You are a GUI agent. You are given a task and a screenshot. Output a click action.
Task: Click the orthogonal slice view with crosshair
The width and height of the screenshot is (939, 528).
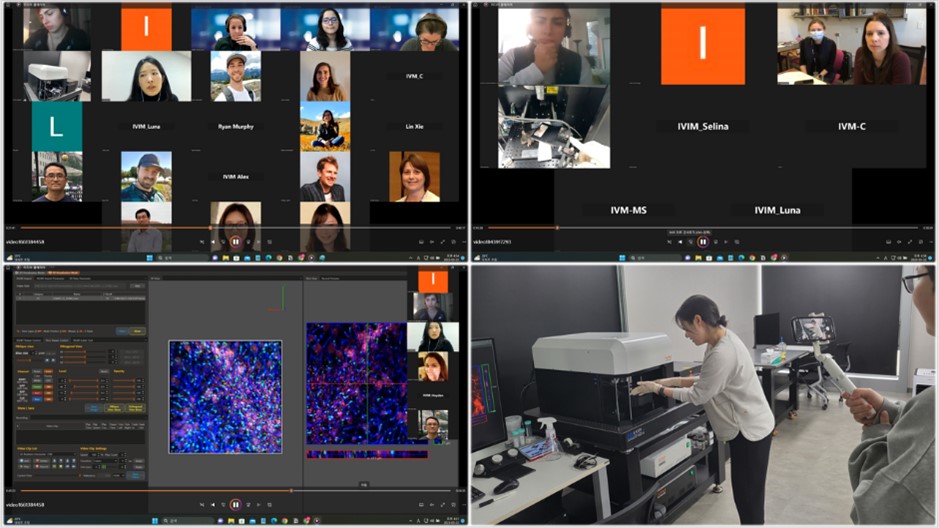point(356,384)
